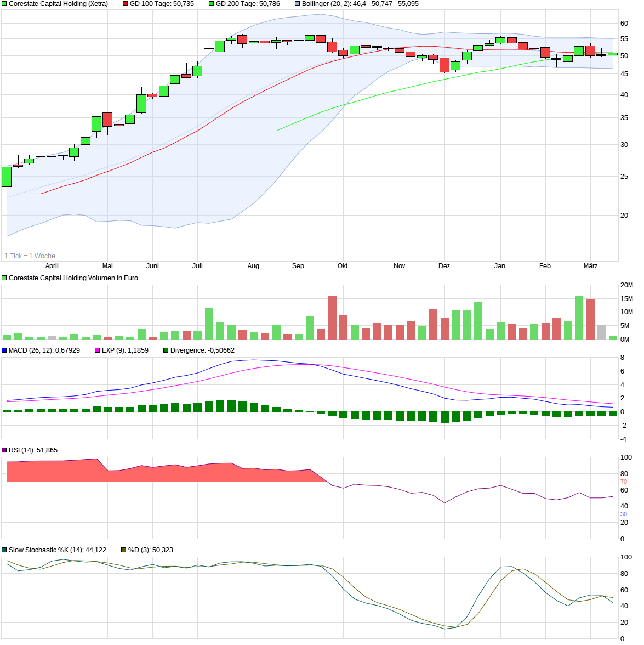Image resolution: width=644 pixels, height=645 pixels.
Task: Toggle the Volumen in Euro legend marker
Action: pos(4,278)
